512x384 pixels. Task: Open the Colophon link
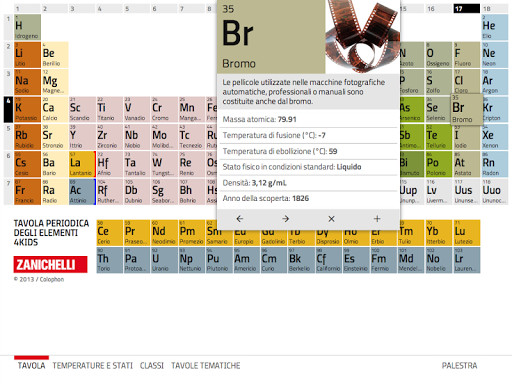click(52, 279)
